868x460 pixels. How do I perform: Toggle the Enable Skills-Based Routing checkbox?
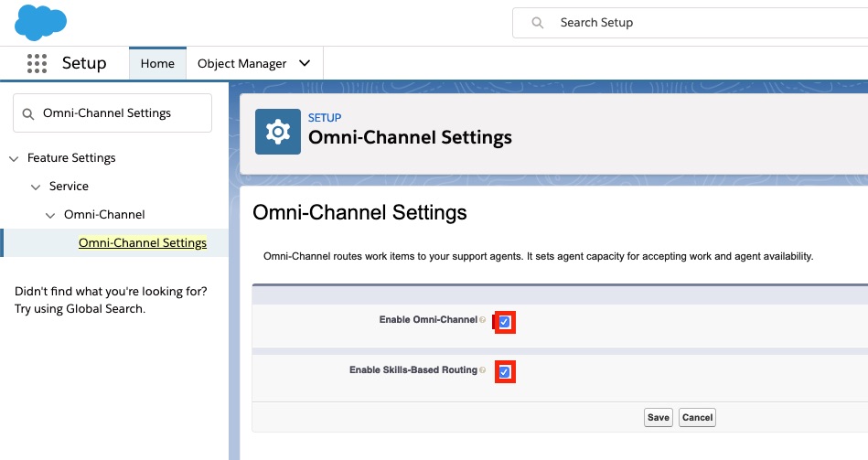tap(504, 372)
